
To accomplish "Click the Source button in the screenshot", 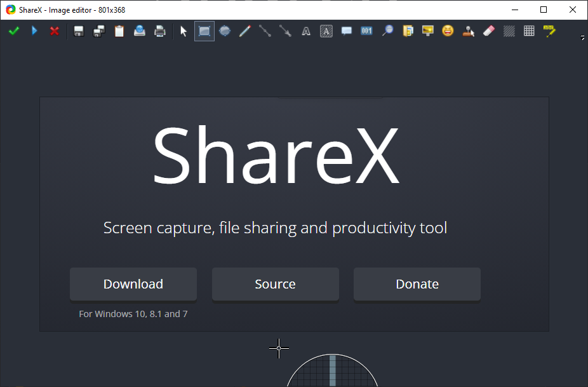I will point(275,284).
